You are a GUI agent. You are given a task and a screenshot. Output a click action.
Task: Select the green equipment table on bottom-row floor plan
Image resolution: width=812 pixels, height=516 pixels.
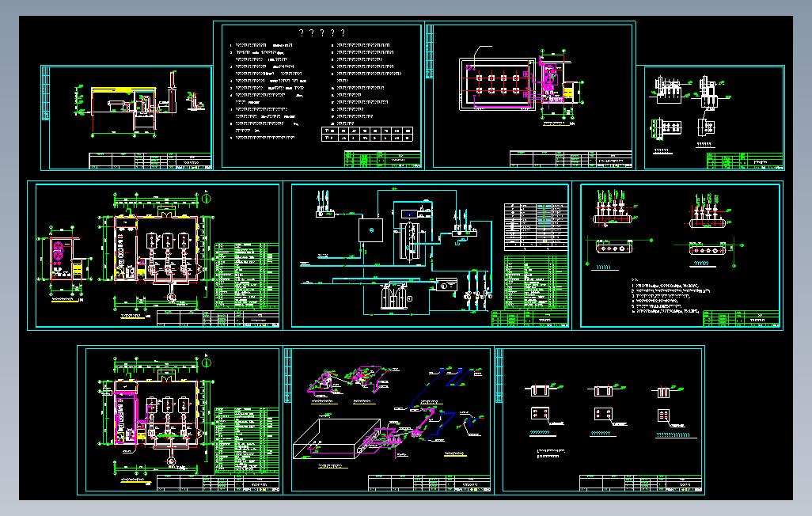click(246, 440)
